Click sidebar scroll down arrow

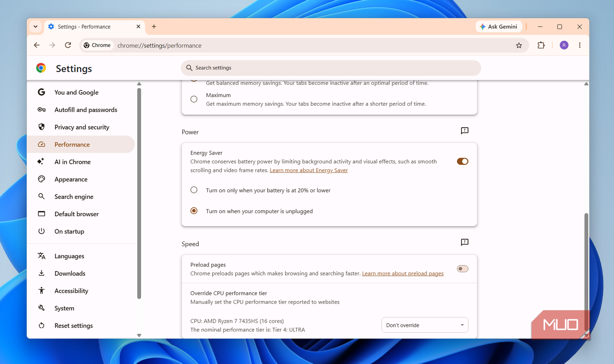pos(139,335)
